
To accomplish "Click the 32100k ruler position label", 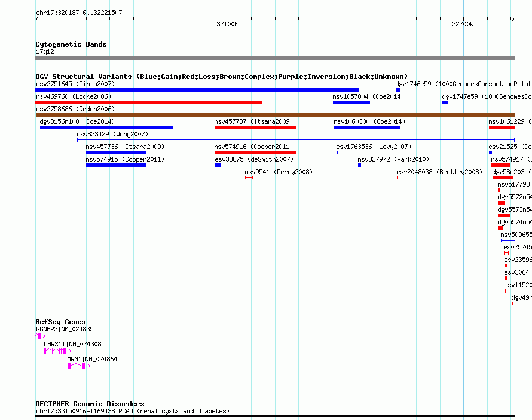I will (227, 24).
